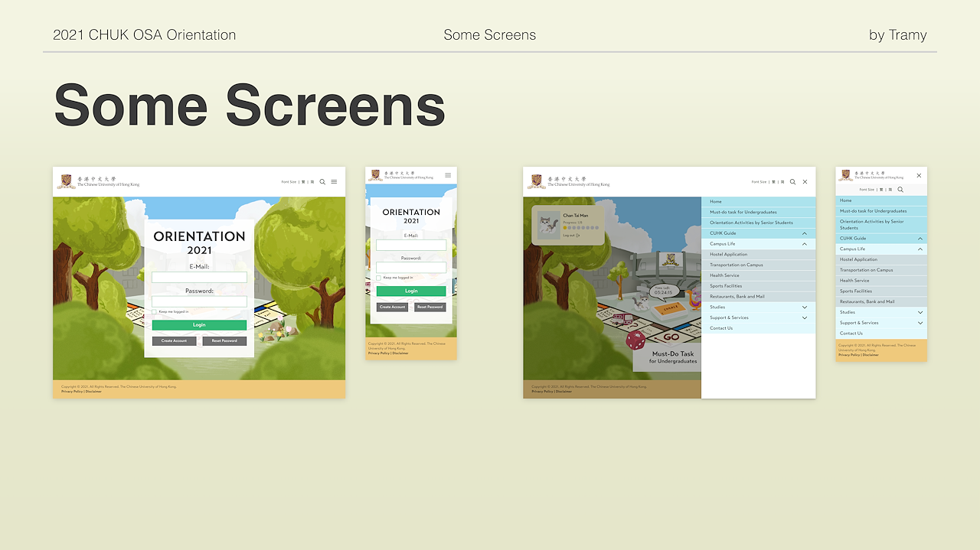Click green Login button on mobile login
Image resolution: width=980 pixels, height=550 pixels.
(x=411, y=291)
